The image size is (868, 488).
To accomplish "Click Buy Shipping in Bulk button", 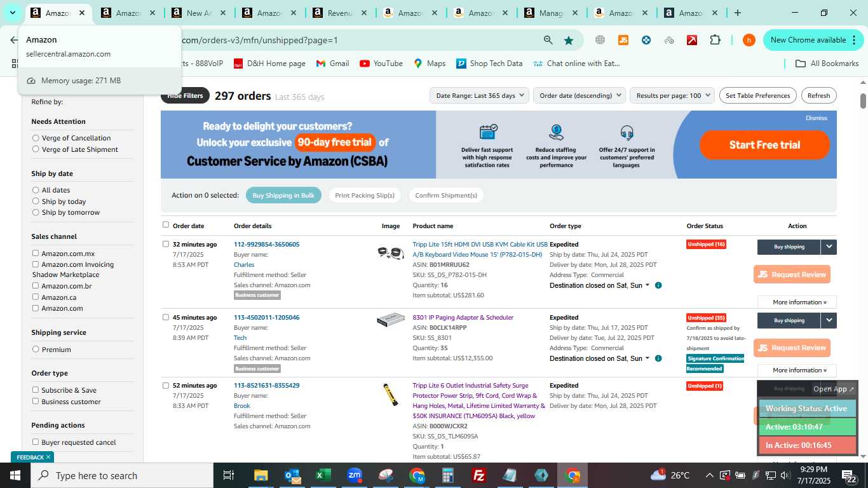I will point(283,195).
